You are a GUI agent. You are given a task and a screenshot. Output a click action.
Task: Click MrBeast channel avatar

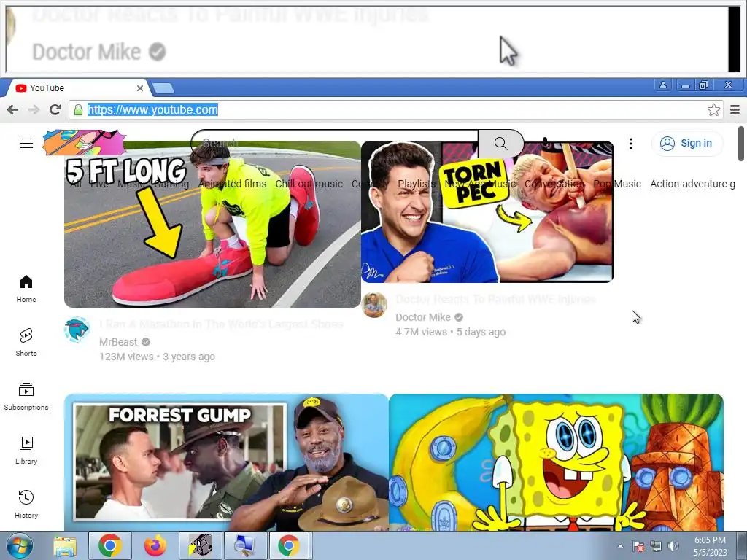pos(77,330)
